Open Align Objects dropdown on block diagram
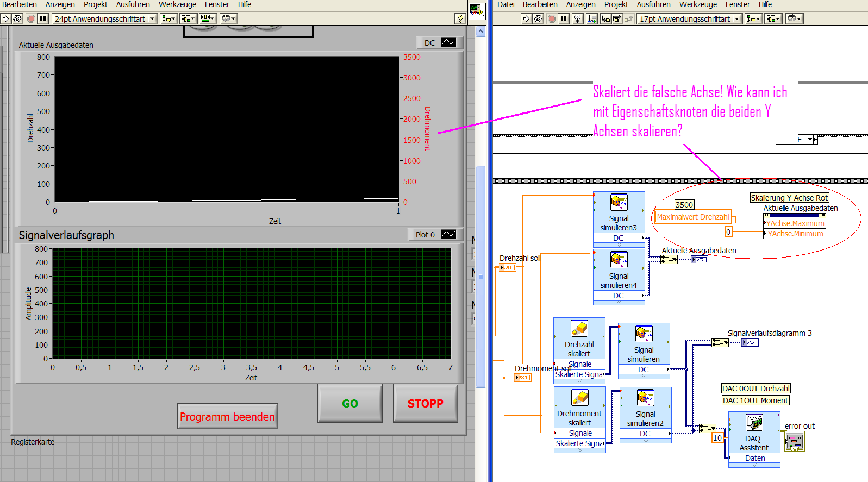 (x=753, y=18)
